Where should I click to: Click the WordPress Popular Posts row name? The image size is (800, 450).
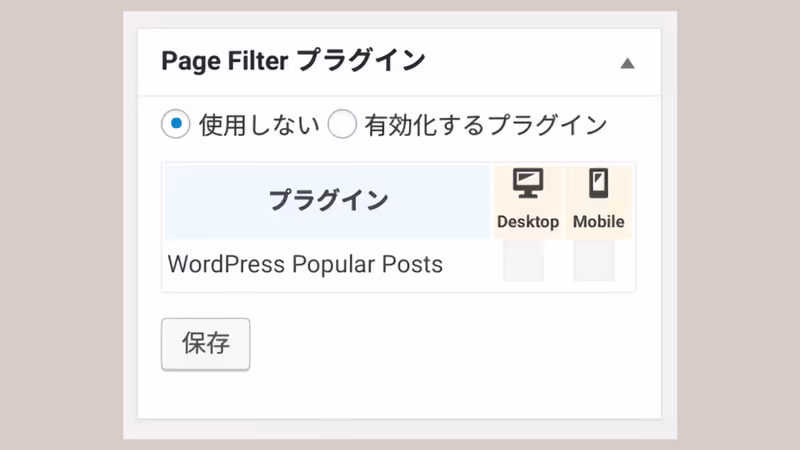point(305,265)
